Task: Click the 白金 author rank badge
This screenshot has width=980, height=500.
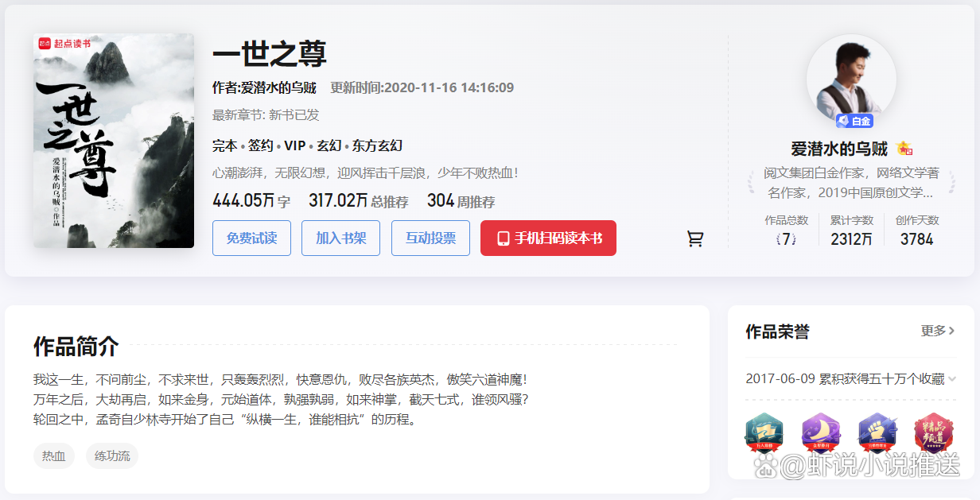Action: coord(854,121)
